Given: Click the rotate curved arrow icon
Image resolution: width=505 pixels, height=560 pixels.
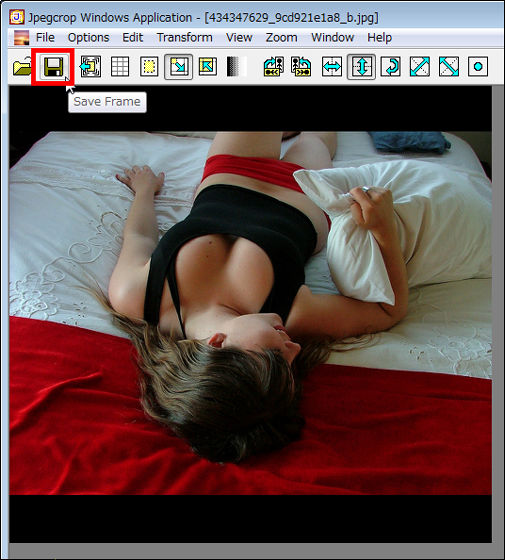Looking at the screenshot, I should point(390,67).
